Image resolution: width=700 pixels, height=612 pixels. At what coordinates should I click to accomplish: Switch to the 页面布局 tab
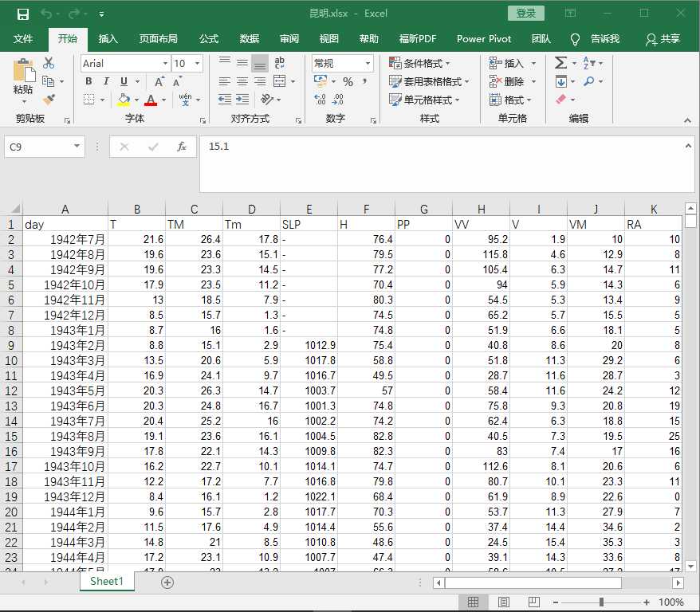pyautogui.click(x=158, y=39)
